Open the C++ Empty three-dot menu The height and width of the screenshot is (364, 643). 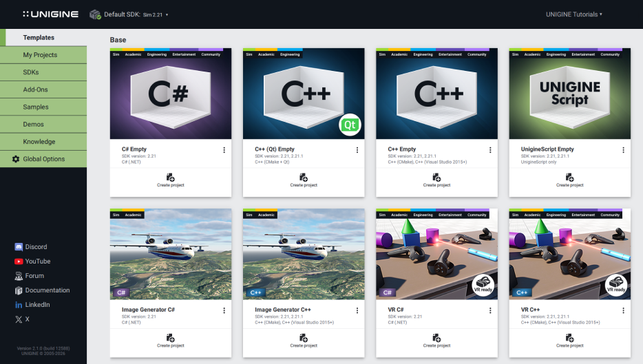(x=490, y=150)
